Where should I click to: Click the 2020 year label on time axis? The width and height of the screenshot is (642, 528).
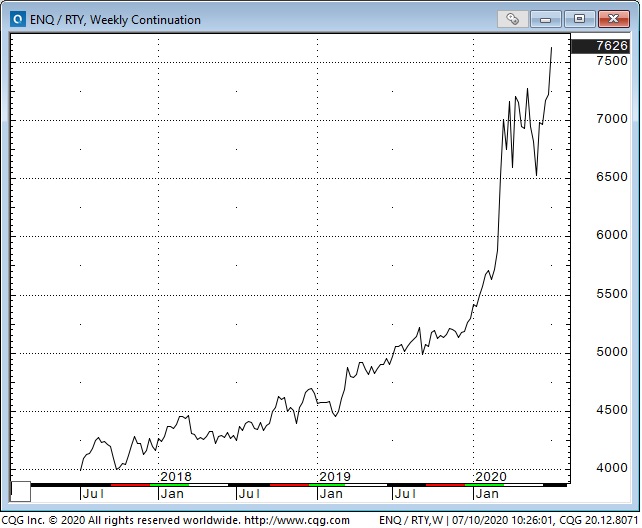point(491,477)
